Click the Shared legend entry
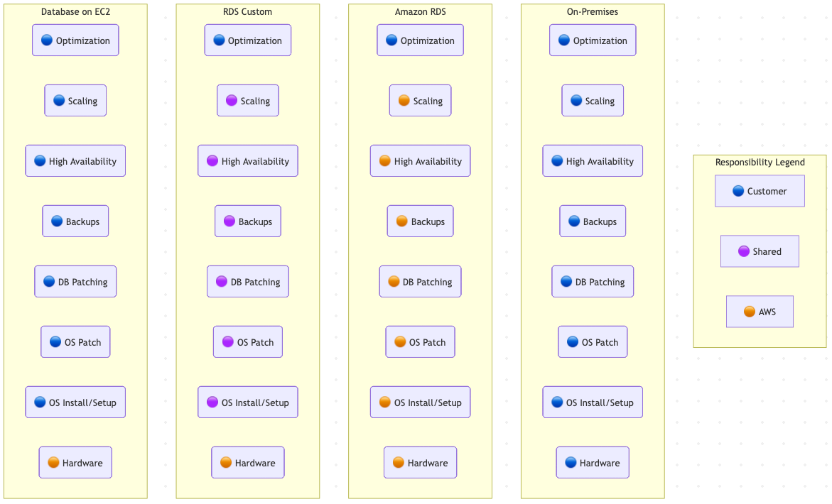This screenshot has height=504, width=832. tap(760, 251)
